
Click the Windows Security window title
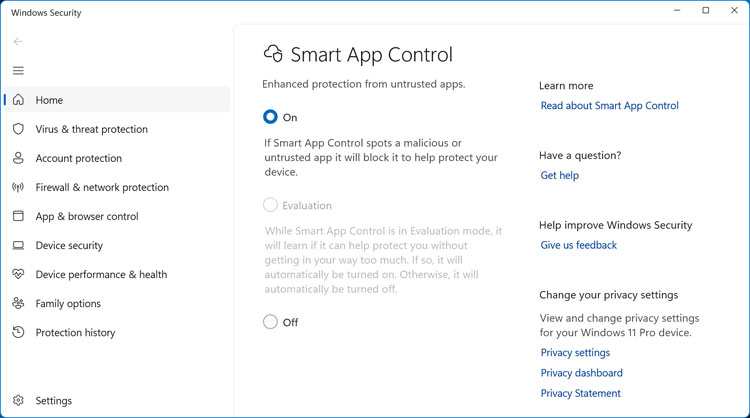pos(46,13)
